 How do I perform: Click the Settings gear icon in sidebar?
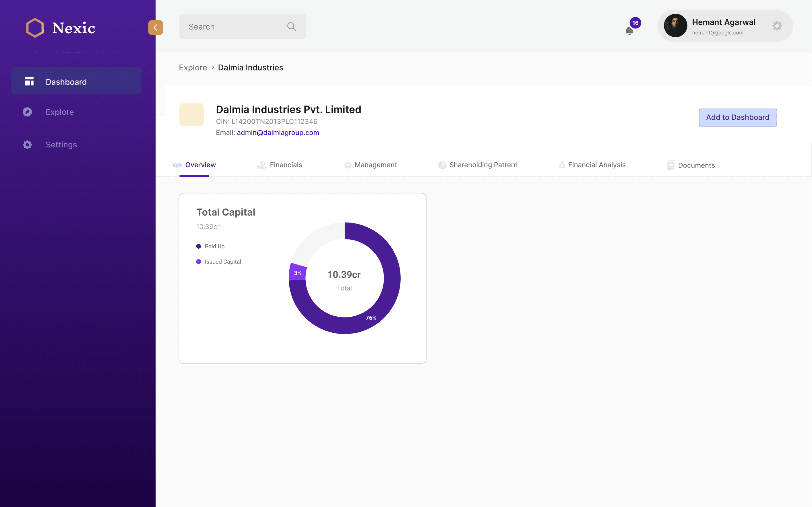[x=27, y=145]
